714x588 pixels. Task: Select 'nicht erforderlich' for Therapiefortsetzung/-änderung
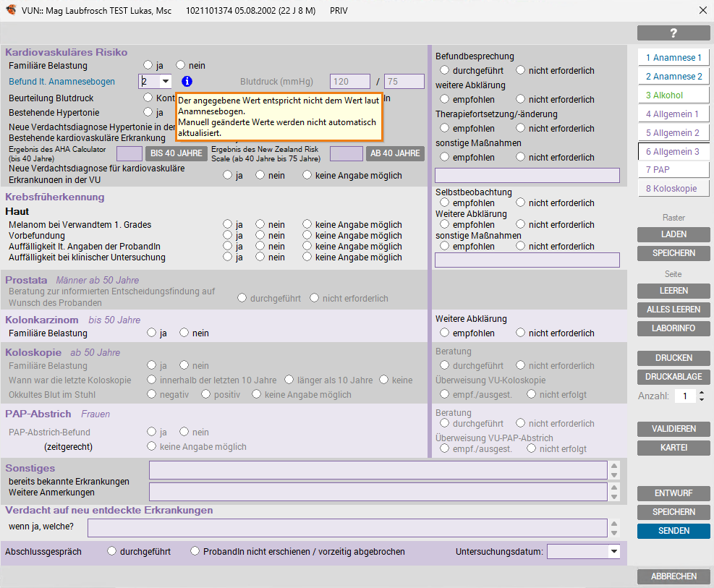click(x=520, y=128)
